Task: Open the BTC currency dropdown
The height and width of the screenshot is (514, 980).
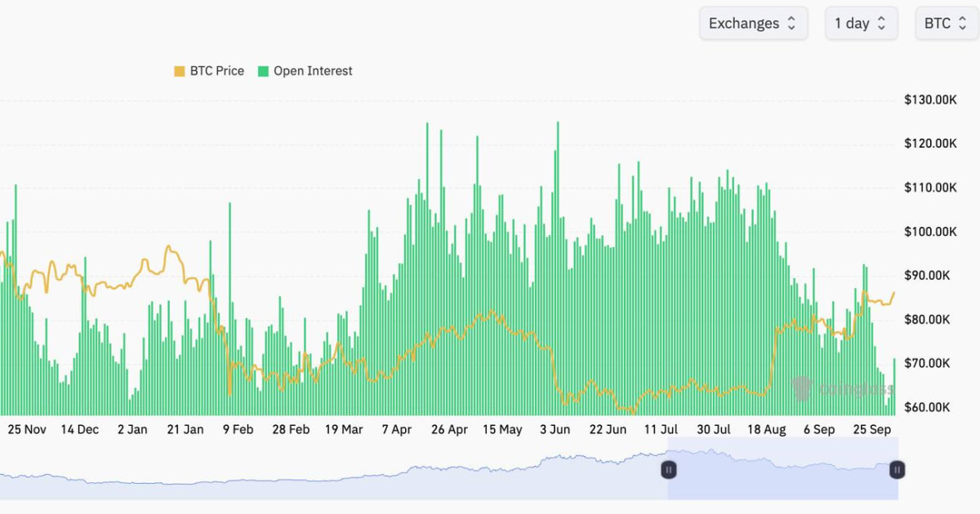Action: point(946,24)
